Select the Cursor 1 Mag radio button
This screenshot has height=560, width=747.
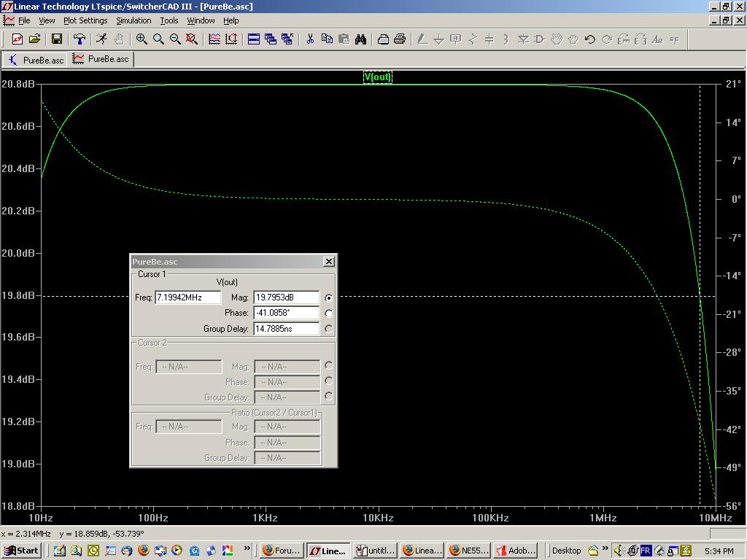pyautogui.click(x=328, y=297)
